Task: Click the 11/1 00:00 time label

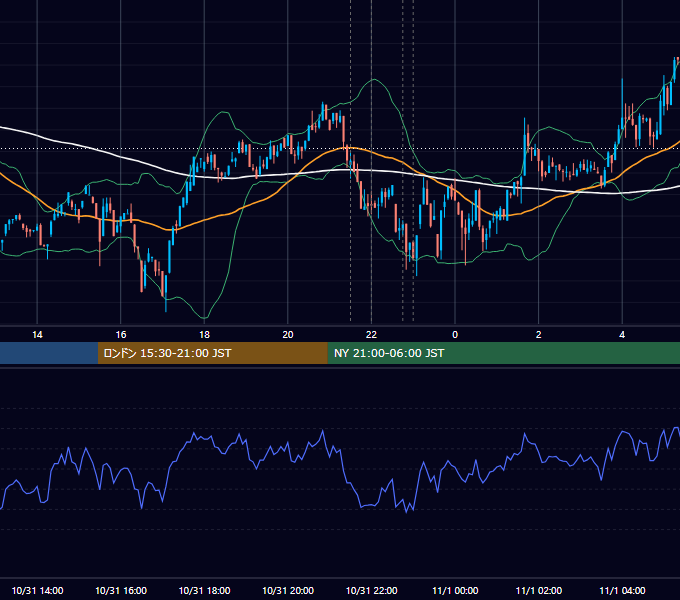Action: 455,590
